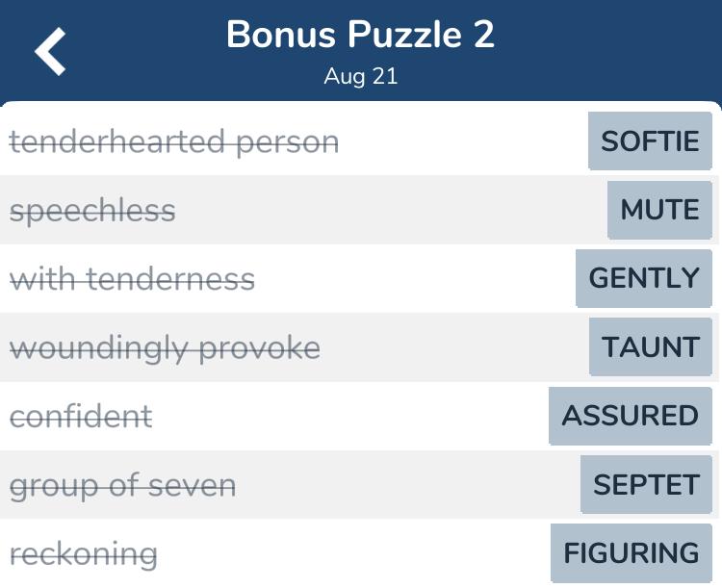Tap the 'Aug 21' date label
Screen dimensions: 722x588
(x=360, y=77)
